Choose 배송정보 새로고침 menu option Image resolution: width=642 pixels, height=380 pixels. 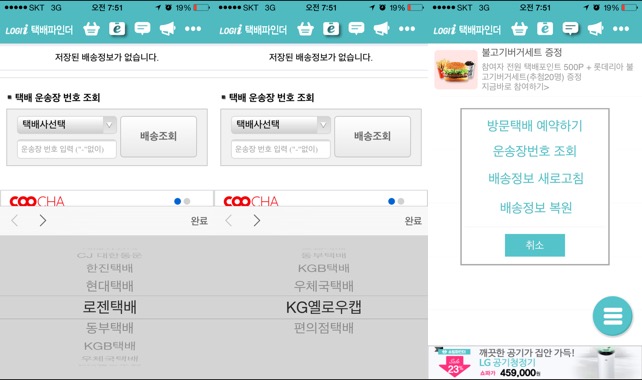click(536, 179)
